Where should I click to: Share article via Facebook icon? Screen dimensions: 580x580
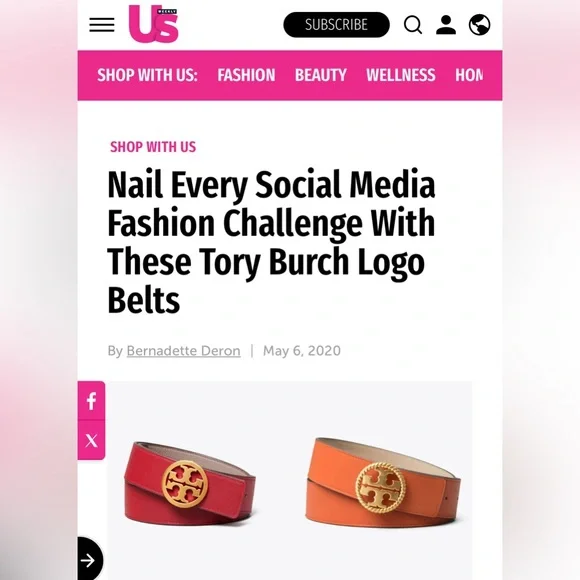coord(91,401)
